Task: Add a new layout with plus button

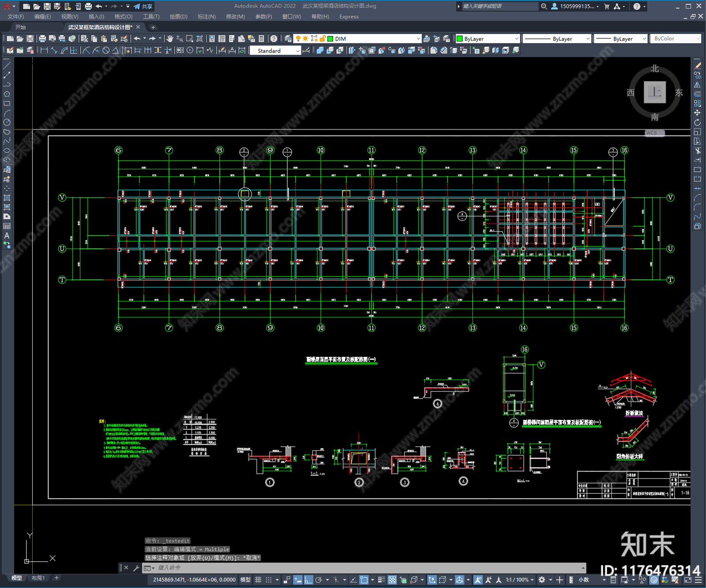Action: [56, 578]
